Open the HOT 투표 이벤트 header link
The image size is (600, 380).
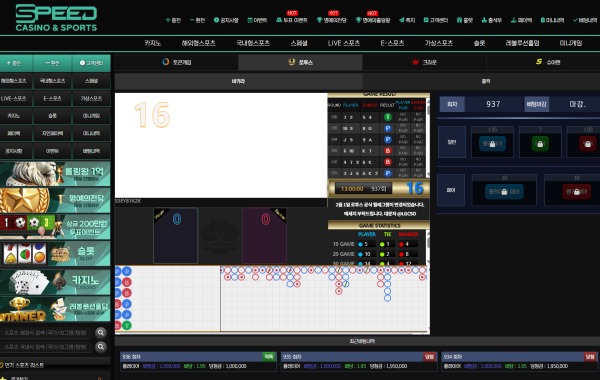(x=292, y=20)
